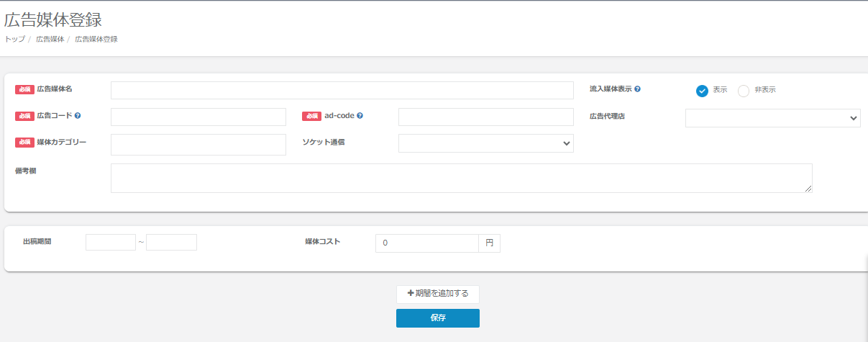Click the 出稿期間 end date field

[171, 243]
